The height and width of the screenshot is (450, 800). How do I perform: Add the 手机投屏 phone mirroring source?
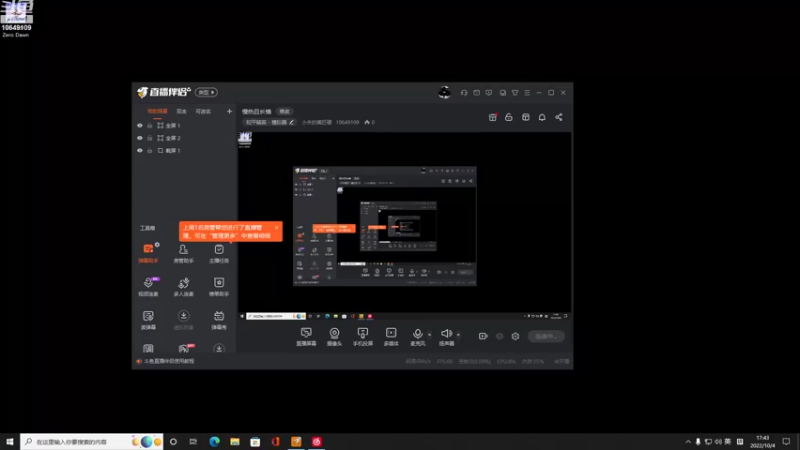click(363, 337)
